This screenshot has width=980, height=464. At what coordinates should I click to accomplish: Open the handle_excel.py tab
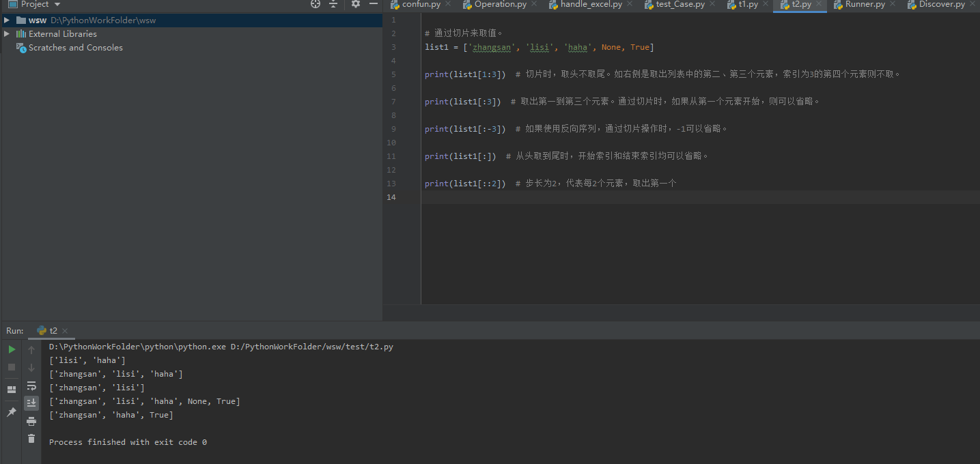589,4
